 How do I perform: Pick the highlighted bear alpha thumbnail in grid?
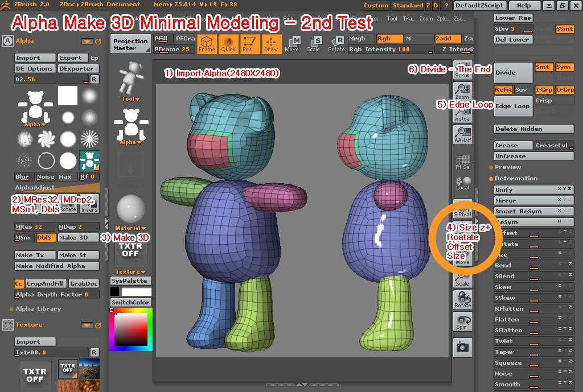coord(89,160)
